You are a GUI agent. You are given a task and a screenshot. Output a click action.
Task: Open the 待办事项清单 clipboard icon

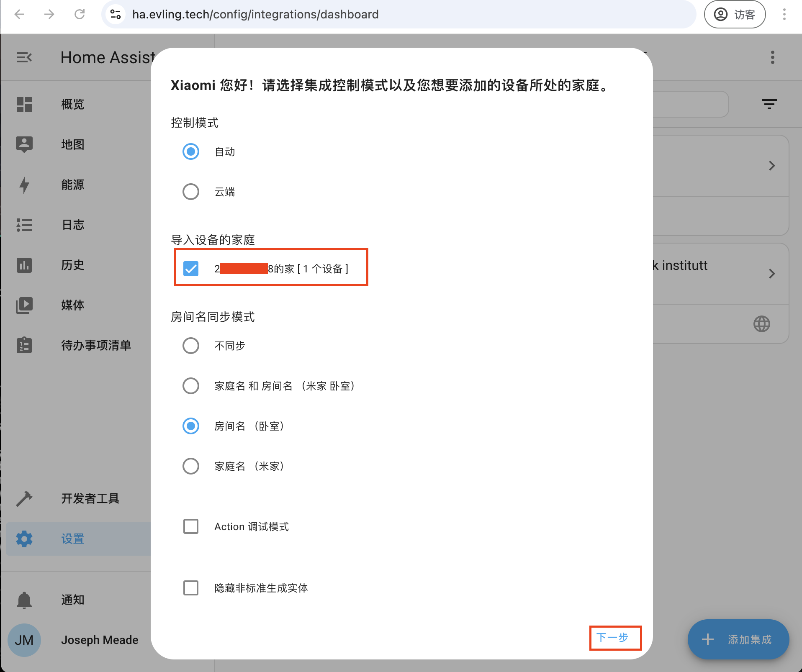tap(24, 346)
